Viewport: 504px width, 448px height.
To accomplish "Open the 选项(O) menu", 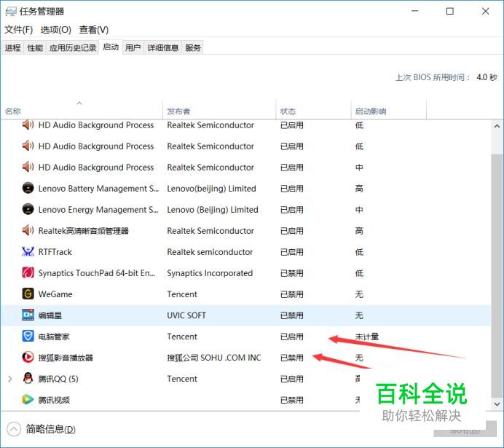I will click(56, 30).
